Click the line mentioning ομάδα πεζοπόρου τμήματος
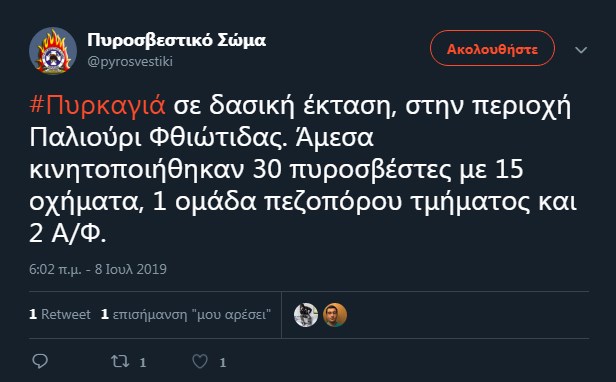 tap(303, 202)
